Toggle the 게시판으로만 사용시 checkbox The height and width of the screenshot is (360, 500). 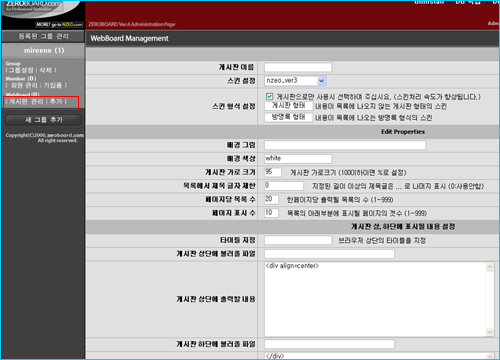coord(269,97)
